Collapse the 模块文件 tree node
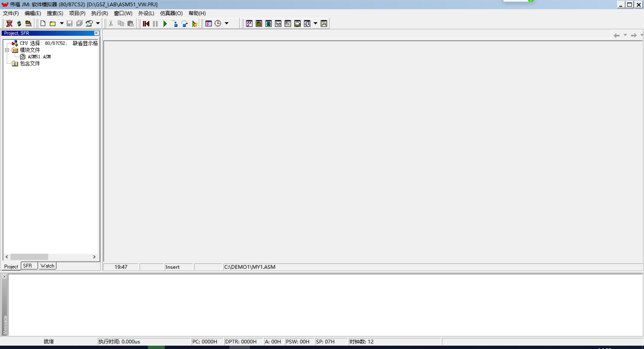Screen dimensions: 644x349 7,50
